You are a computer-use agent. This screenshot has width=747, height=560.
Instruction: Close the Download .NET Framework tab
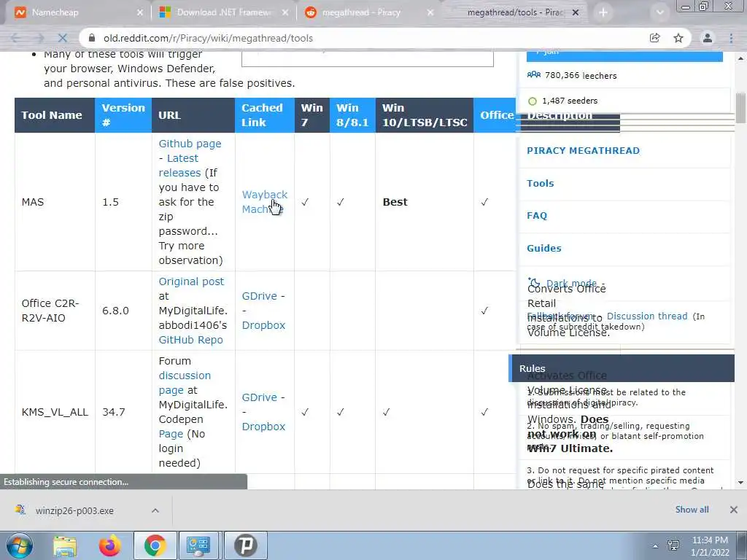click(285, 13)
